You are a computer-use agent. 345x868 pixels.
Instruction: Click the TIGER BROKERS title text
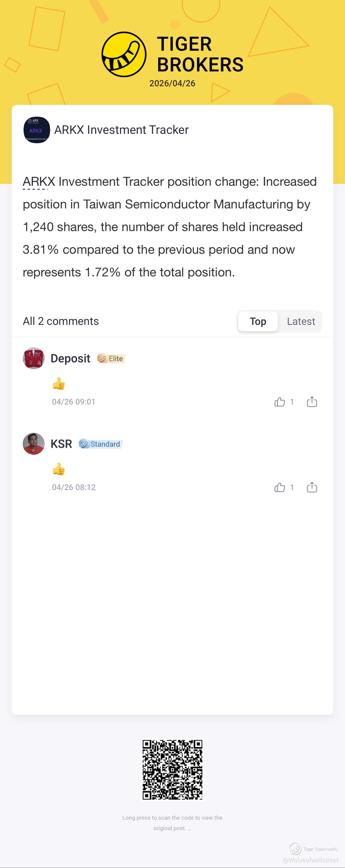pos(200,54)
